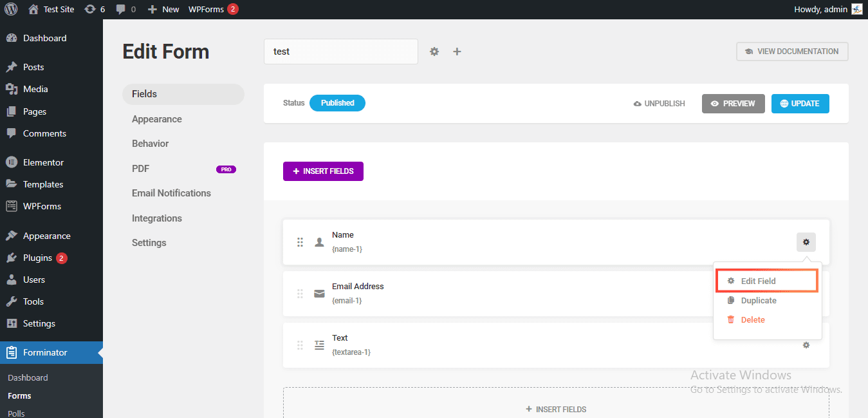This screenshot has width=868, height=418.
Task: Click the WordPress logo in the admin bar
Action: click(x=11, y=9)
